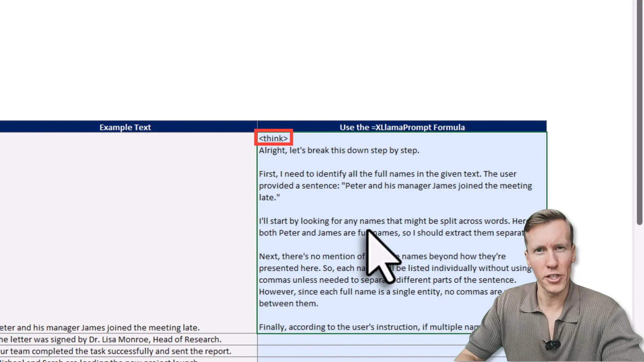Select the 'Dr. Lisa Monroe' example cell

pos(111,339)
